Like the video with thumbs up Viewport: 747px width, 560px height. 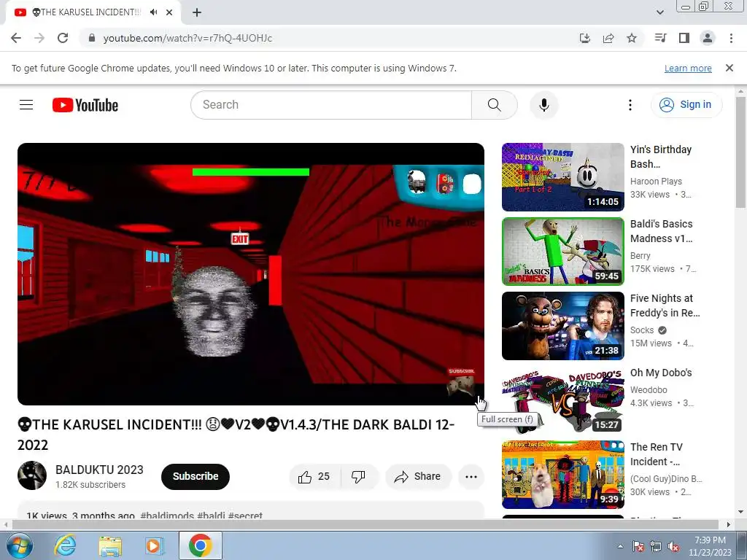click(x=314, y=477)
